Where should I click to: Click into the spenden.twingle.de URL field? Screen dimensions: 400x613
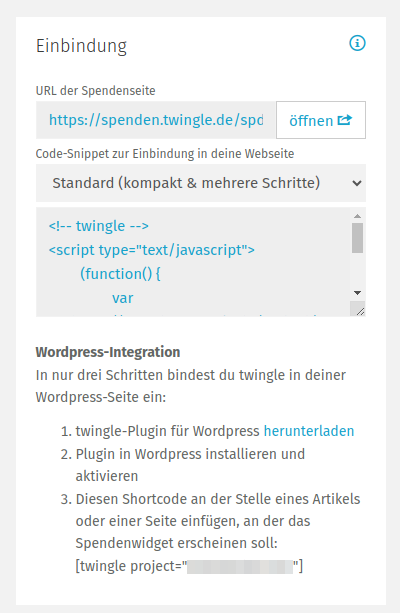(x=156, y=120)
